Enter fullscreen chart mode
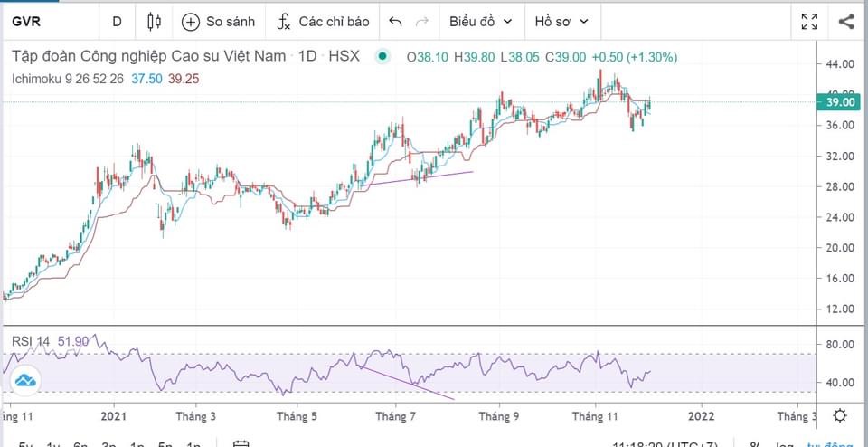 click(810, 22)
